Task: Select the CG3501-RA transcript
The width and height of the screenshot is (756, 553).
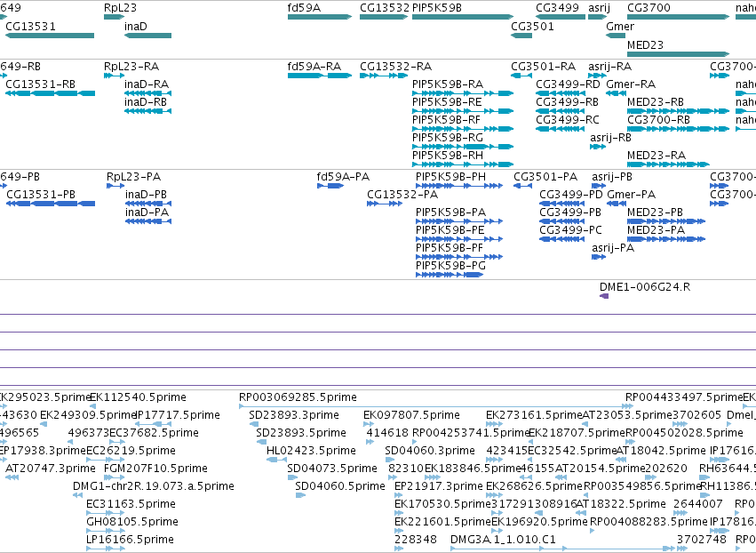Action: 521,76
